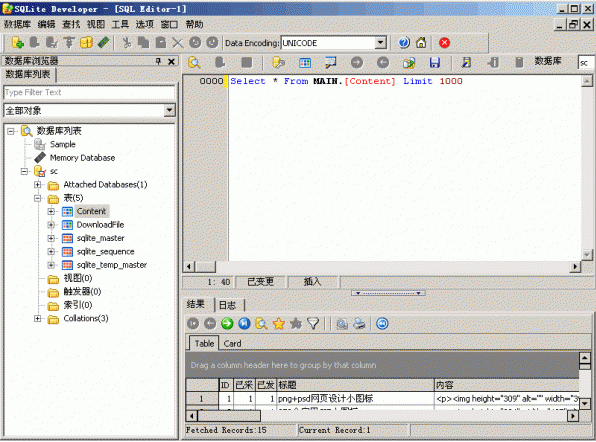Viewport: 596px width, 442px height.
Task: Click the 内容 column header
Action: [507, 385]
